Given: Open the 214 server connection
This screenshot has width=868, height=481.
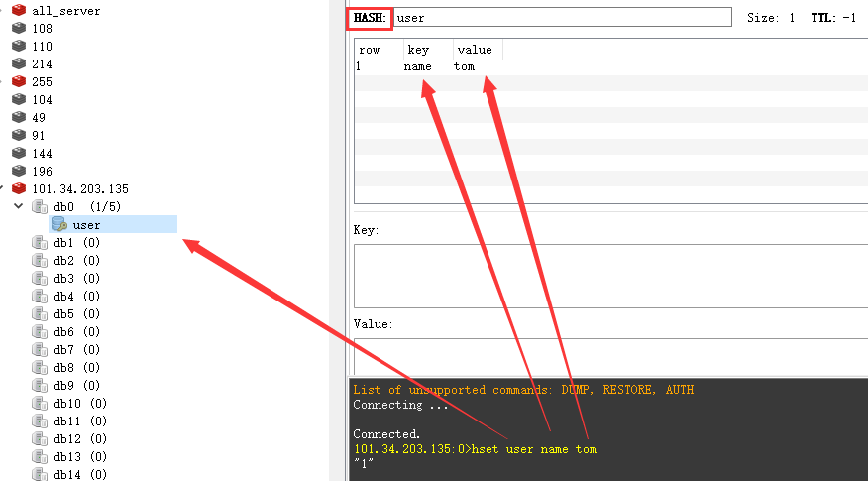Looking at the screenshot, I should [42, 63].
